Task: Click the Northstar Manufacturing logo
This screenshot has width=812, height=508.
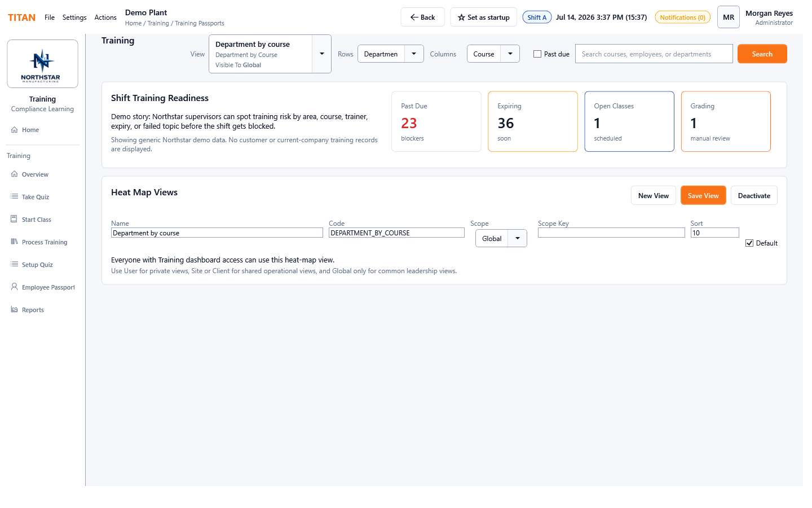Action: point(42,64)
